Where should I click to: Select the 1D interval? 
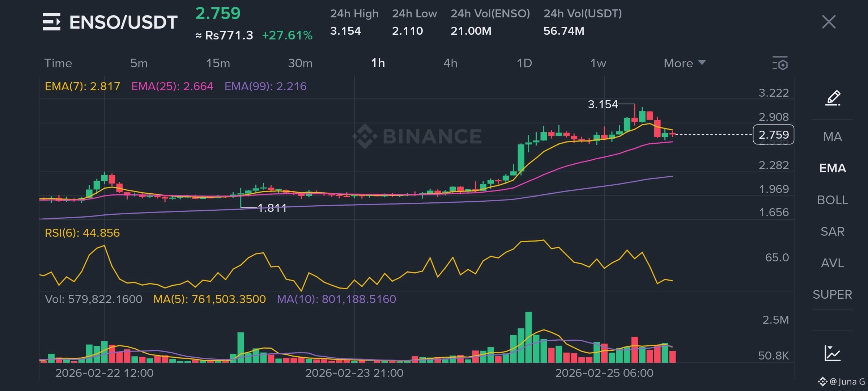click(x=524, y=63)
